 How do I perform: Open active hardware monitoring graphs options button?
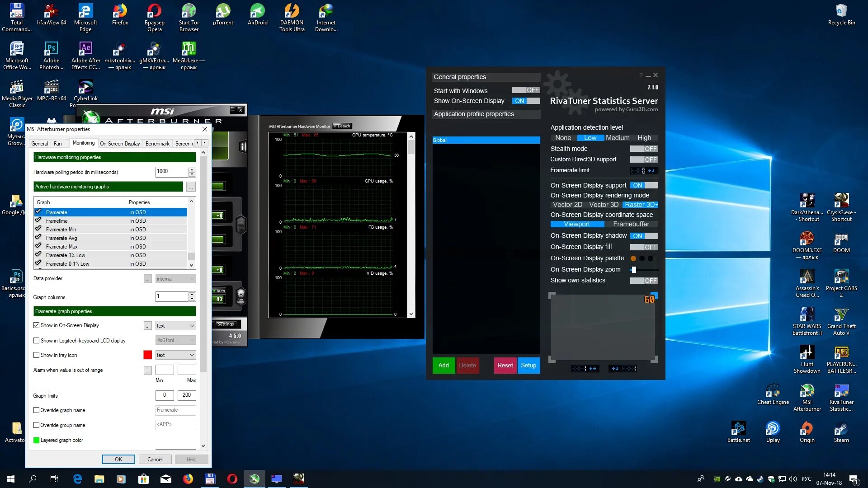click(191, 187)
